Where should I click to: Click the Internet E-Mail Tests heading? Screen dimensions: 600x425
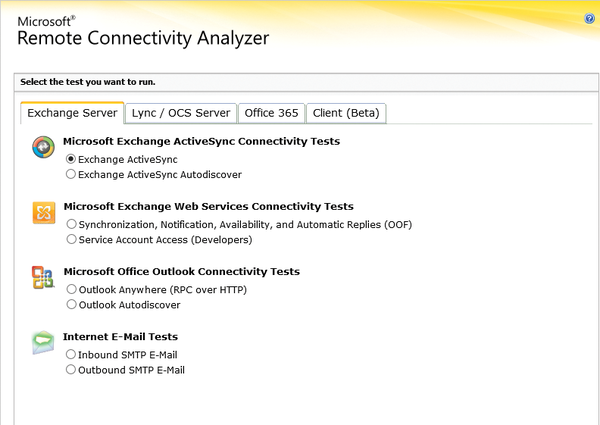tap(121, 337)
